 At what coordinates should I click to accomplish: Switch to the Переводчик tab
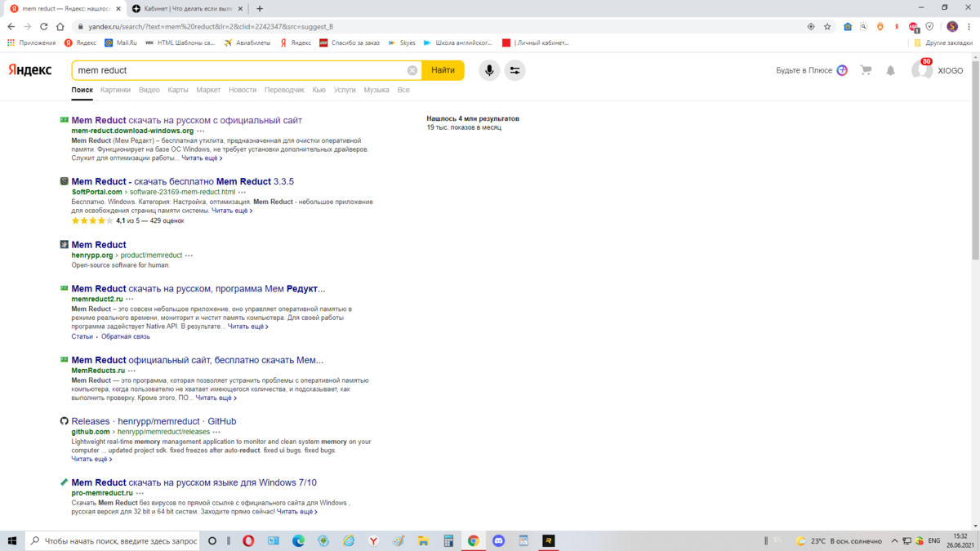[x=284, y=90]
